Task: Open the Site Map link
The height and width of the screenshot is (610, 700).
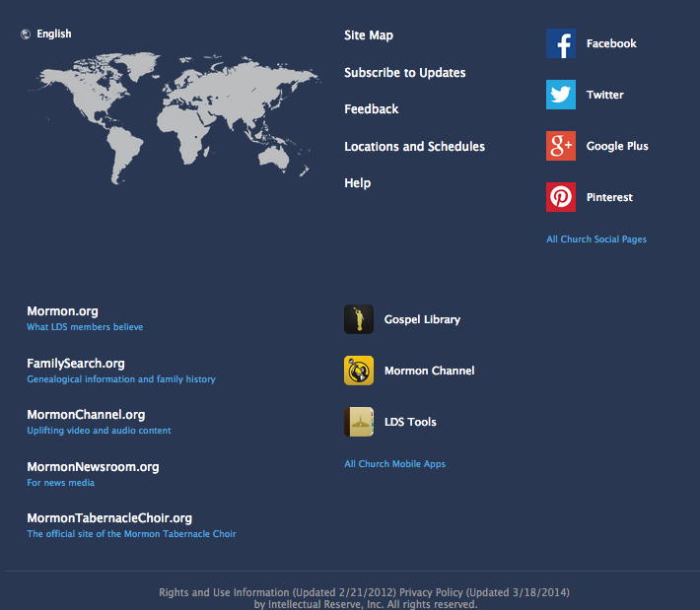Action: pos(369,35)
